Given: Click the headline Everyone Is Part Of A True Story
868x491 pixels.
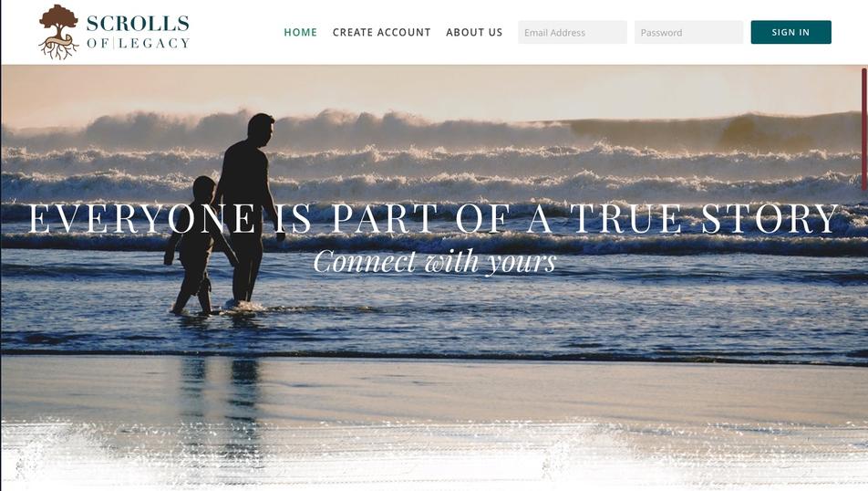Looking at the screenshot, I should tap(434, 218).
